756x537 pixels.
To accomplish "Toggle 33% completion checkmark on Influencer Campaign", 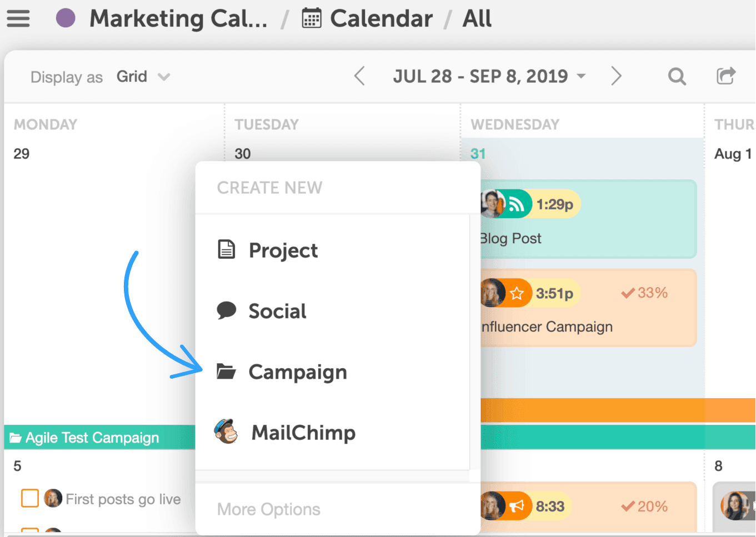I will pos(628,293).
